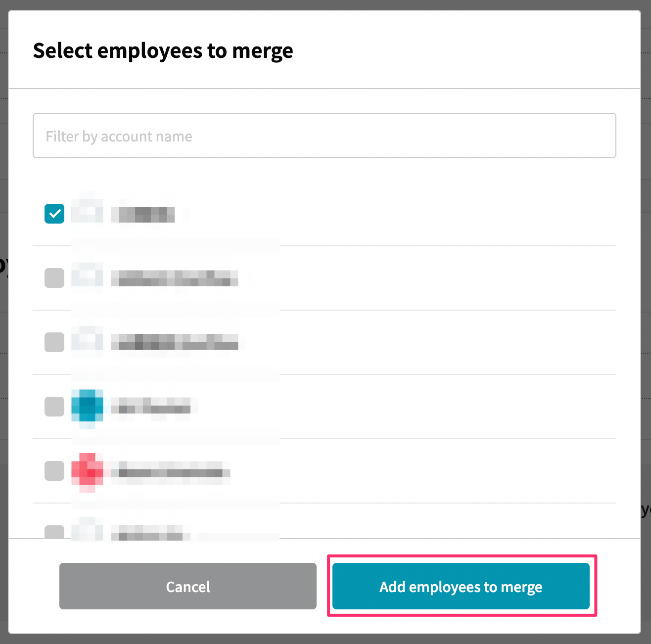Click the last visible row's avatar
Image resolution: width=651 pixels, height=644 pixels.
click(x=88, y=528)
